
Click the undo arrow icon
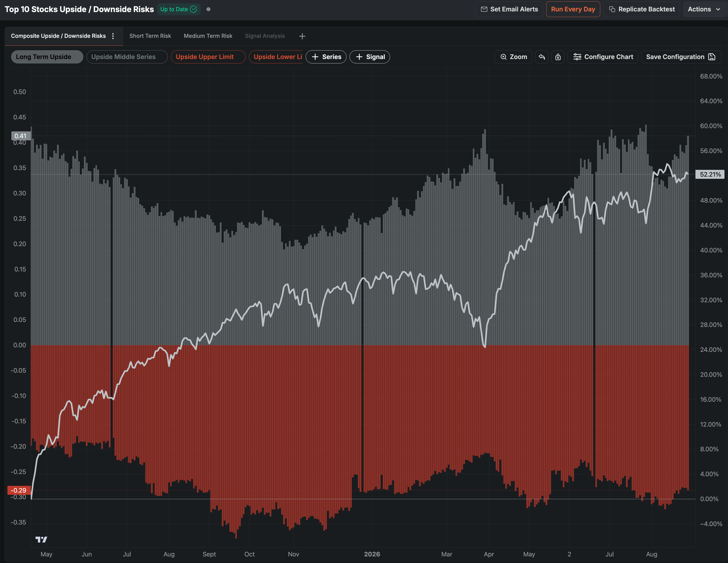(542, 57)
